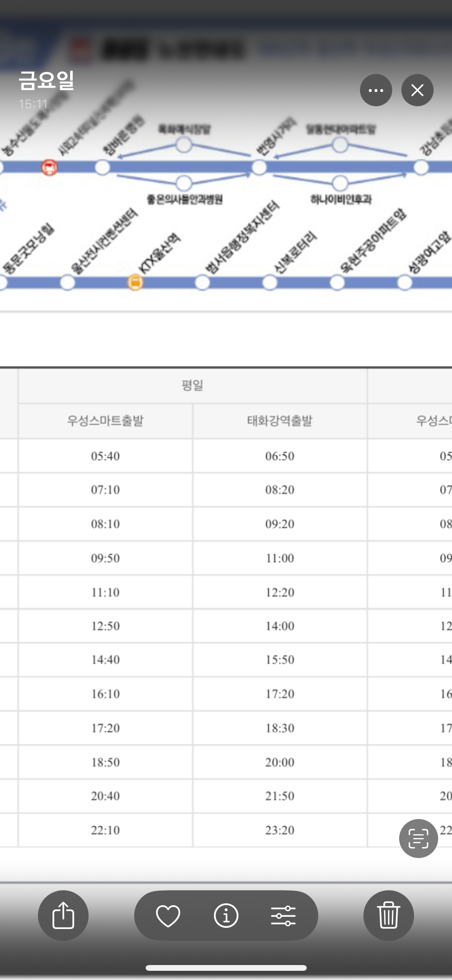Favorite the photo with the heart icon
The height and width of the screenshot is (980, 452).
(x=168, y=915)
